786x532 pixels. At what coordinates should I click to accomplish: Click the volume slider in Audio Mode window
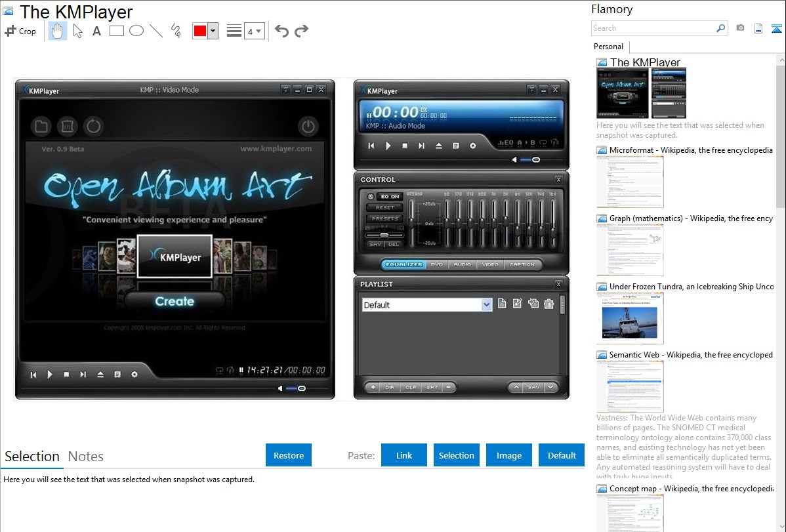point(530,160)
